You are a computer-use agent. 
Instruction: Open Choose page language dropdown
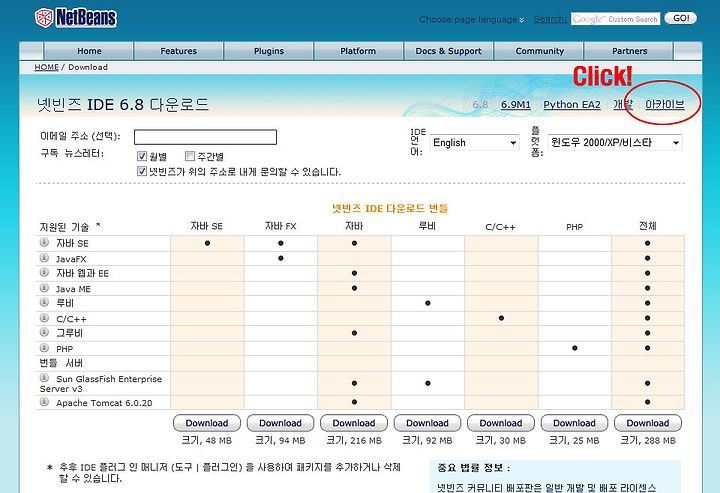(x=471, y=20)
